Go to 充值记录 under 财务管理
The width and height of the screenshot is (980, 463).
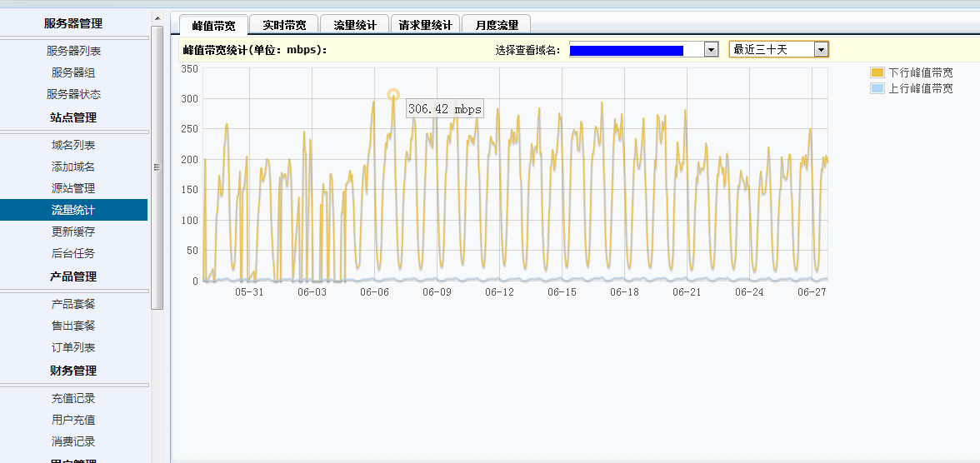[73, 398]
